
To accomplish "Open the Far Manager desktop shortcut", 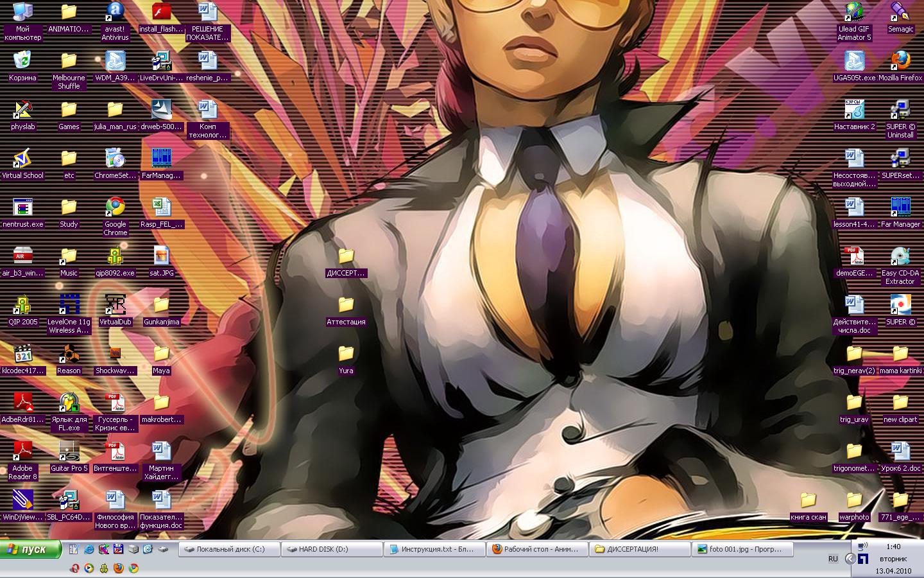I will tap(900, 213).
